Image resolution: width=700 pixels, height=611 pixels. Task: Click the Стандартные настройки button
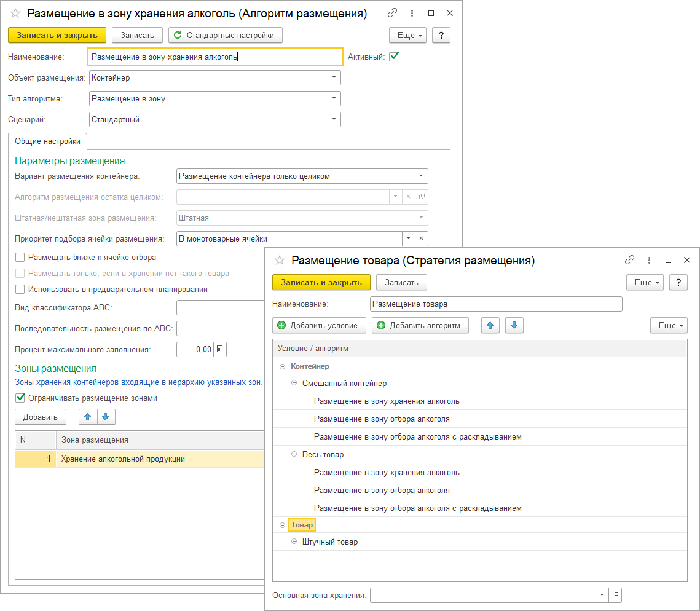click(x=225, y=35)
